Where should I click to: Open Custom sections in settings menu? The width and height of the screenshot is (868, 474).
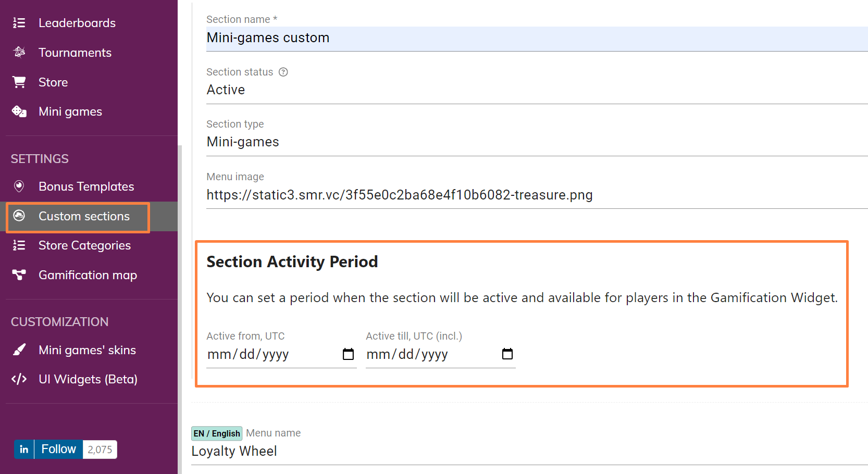click(83, 216)
